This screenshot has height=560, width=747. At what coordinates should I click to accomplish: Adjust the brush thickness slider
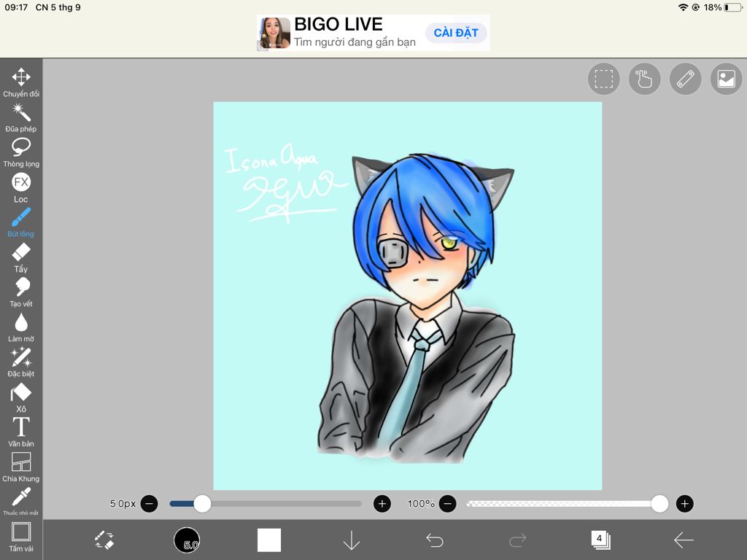coord(266,503)
